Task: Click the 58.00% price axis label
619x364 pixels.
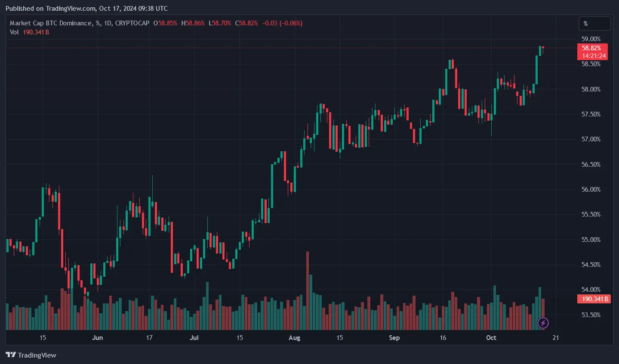Action: (x=591, y=89)
